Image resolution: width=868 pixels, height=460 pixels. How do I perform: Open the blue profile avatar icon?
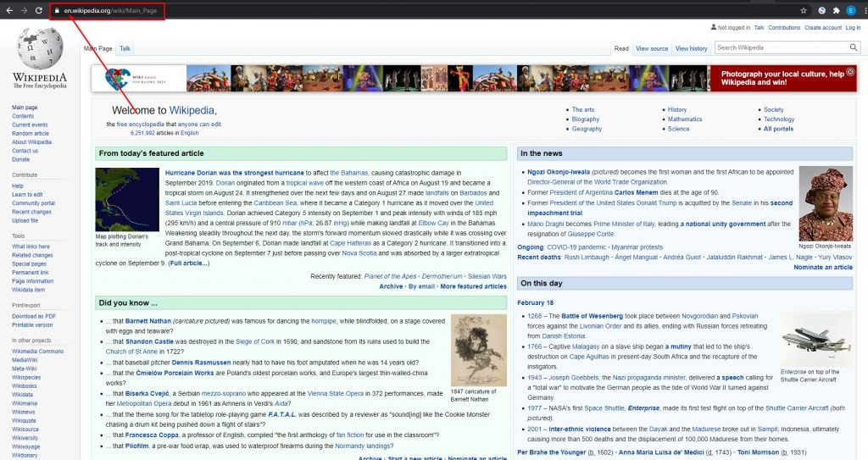(851, 10)
